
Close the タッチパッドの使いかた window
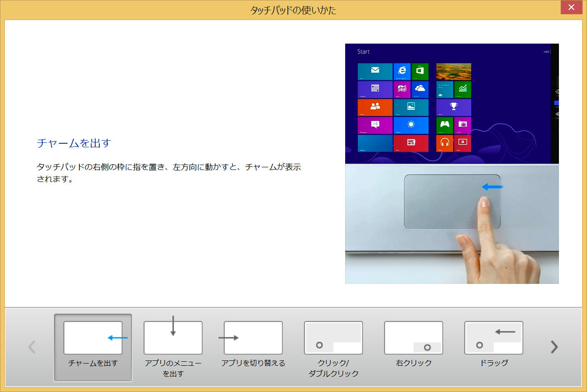pos(571,8)
